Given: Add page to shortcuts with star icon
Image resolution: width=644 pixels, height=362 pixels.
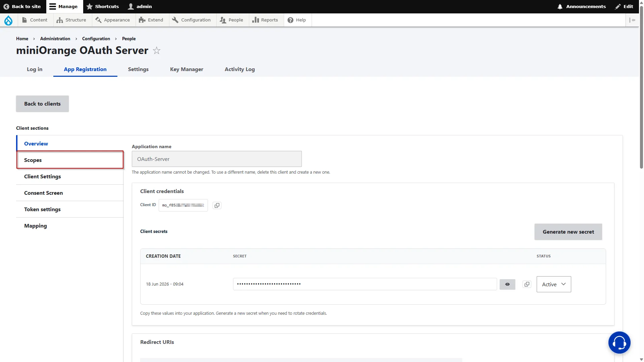Looking at the screenshot, I should (157, 51).
